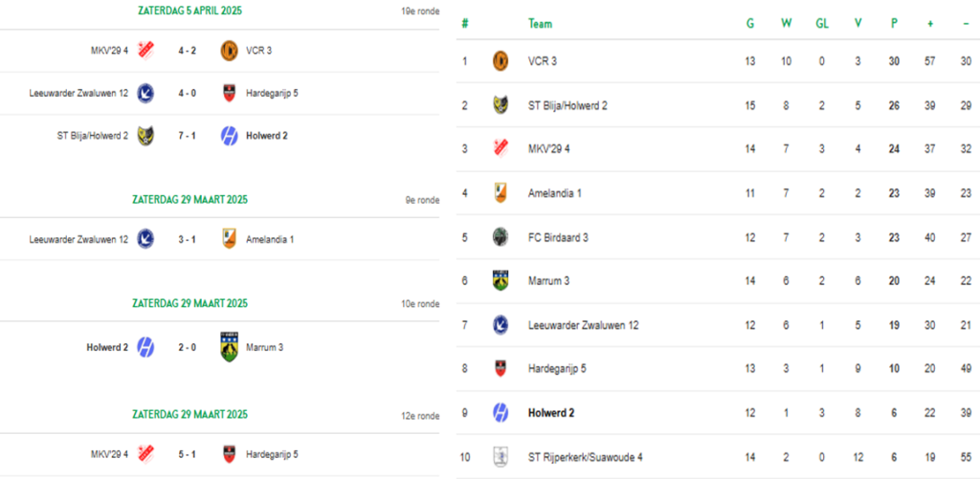The width and height of the screenshot is (980, 479).
Task: Click Hardegarijp 5 logo in standings row
Action: tap(500, 368)
